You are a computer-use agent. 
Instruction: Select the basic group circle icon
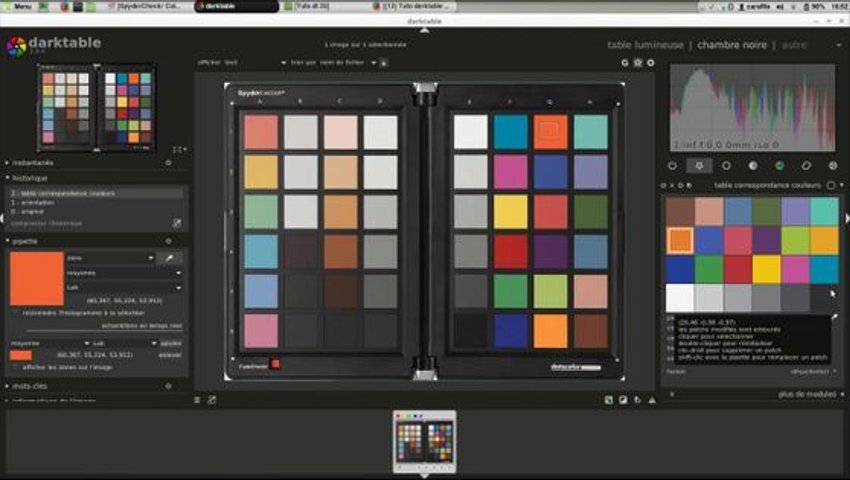726,165
